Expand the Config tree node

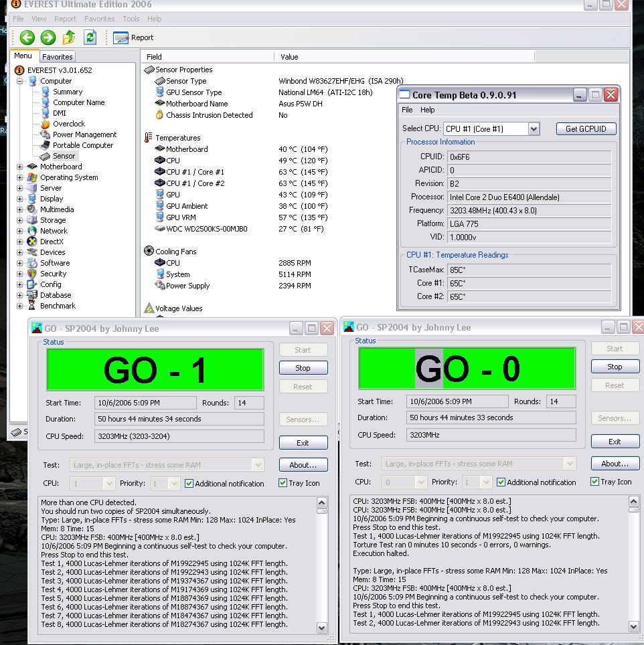[19, 284]
